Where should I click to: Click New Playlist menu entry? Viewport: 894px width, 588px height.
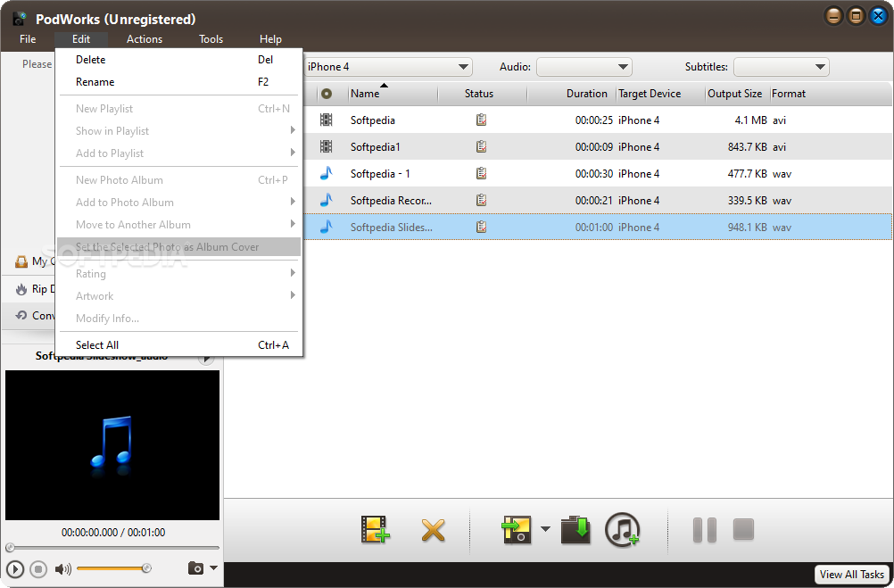(179, 108)
